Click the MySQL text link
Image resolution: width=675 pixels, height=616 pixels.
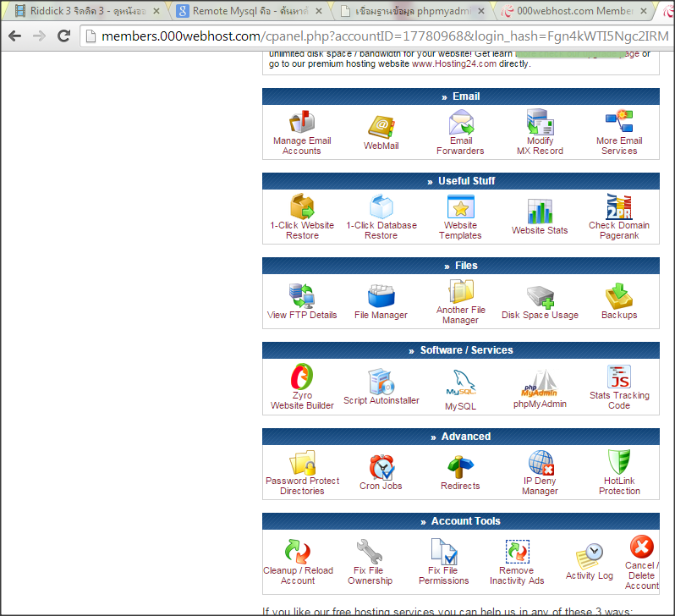click(461, 406)
